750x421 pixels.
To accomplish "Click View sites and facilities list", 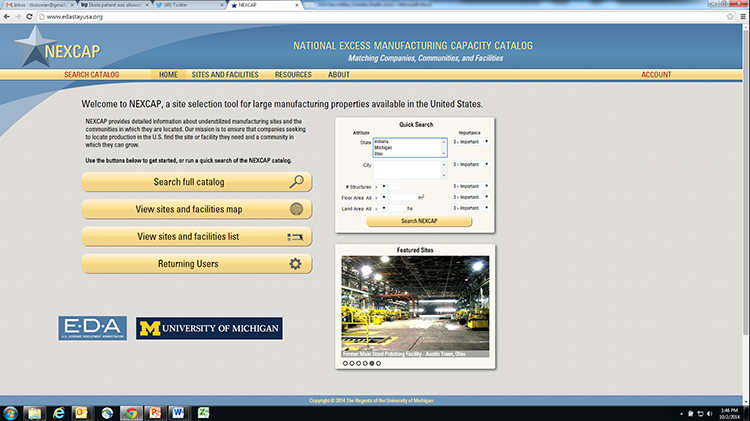I will pyautogui.click(x=197, y=236).
